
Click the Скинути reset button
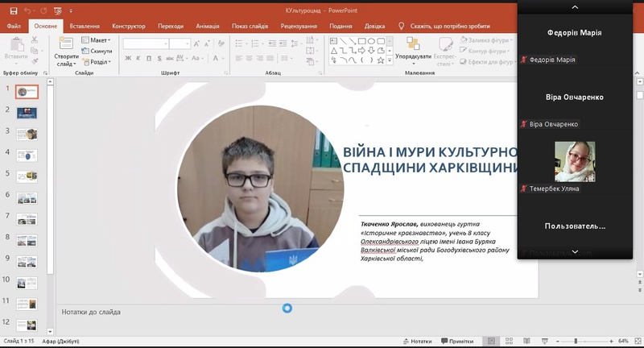pyautogui.click(x=98, y=51)
